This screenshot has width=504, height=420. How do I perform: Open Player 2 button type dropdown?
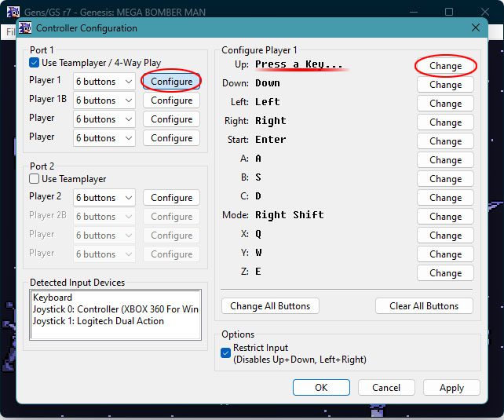(x=104, y=198)
